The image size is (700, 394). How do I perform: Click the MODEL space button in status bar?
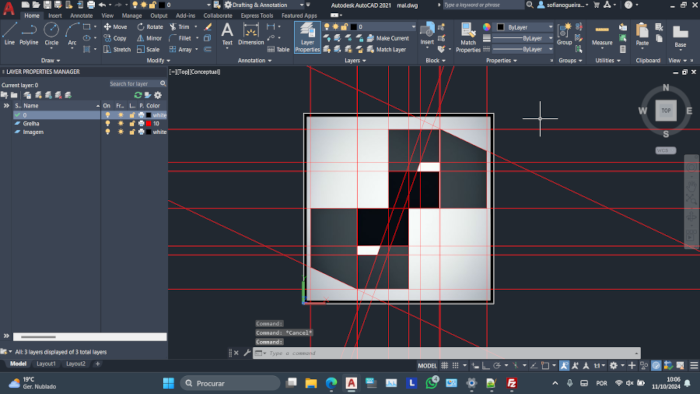pyautogui.click(x=427, y=365)
